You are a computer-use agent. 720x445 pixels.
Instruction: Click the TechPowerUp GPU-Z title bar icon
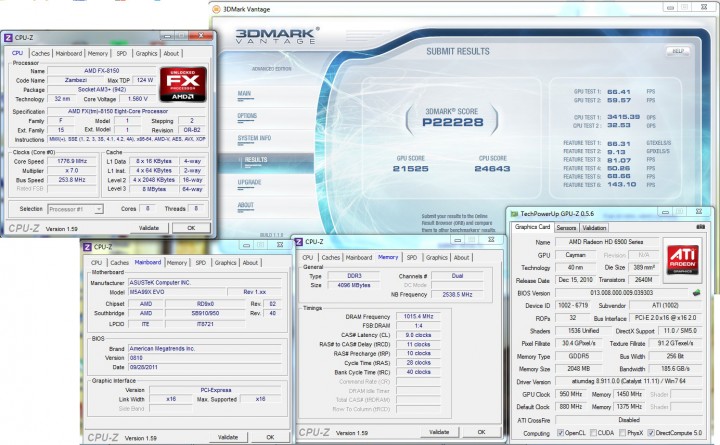514,214
